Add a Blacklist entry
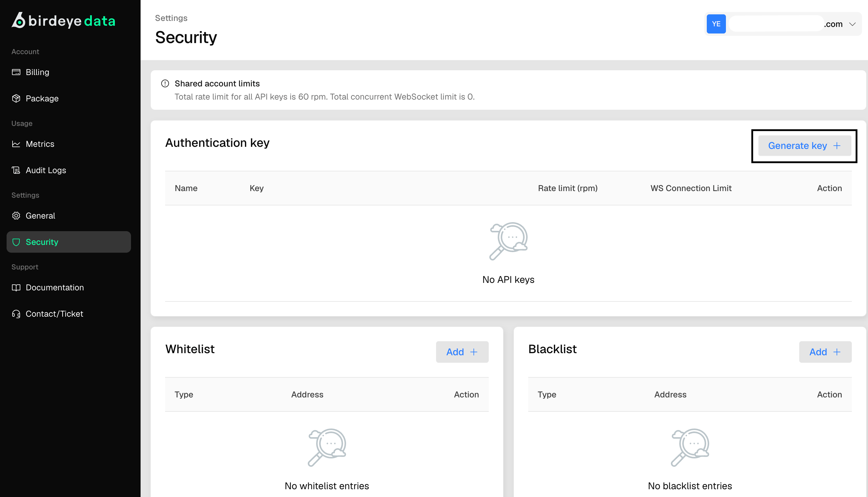The height and width of the screenshot is (497, 868). tap(825, 352)
